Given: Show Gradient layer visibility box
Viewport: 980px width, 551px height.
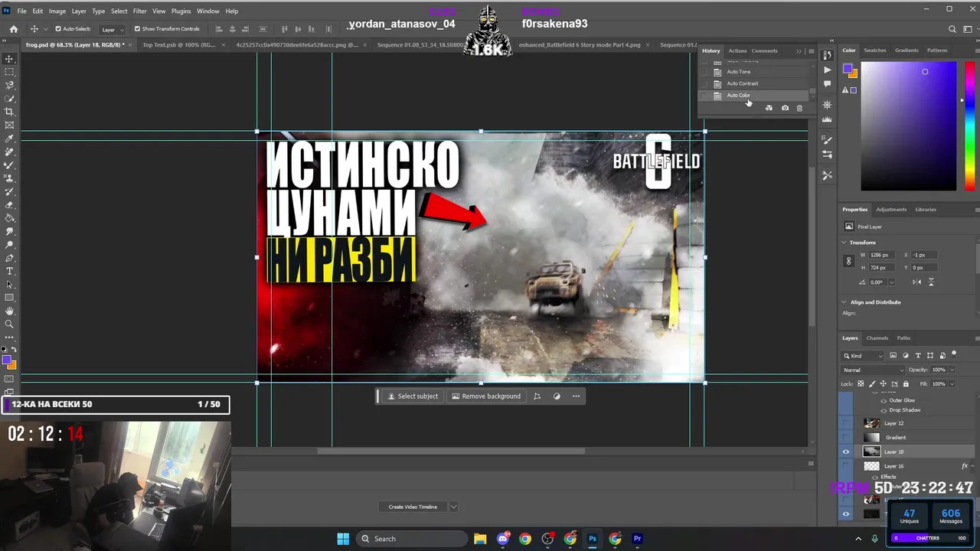Looking at the screenshot, I should coord(846,438).
